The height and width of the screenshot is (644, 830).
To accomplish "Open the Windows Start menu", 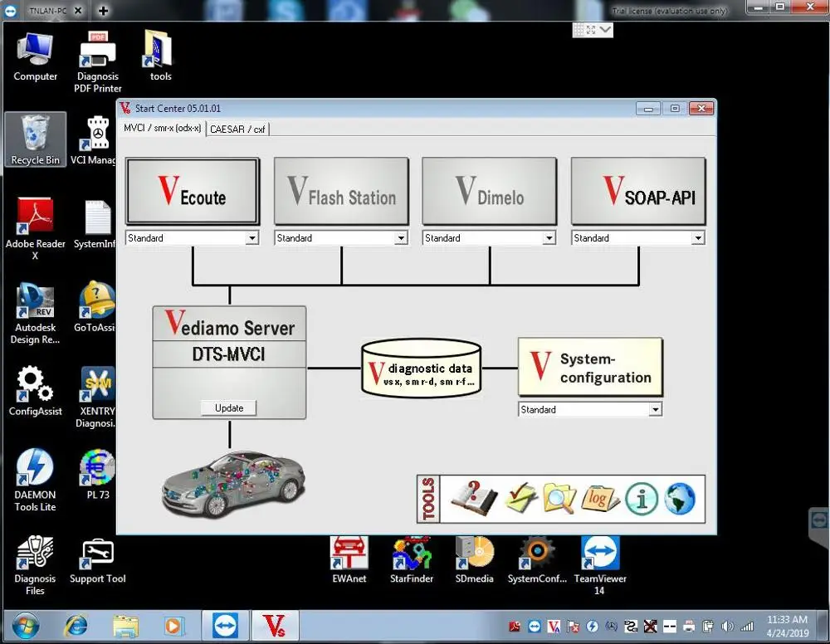I will tap(25, 627).
